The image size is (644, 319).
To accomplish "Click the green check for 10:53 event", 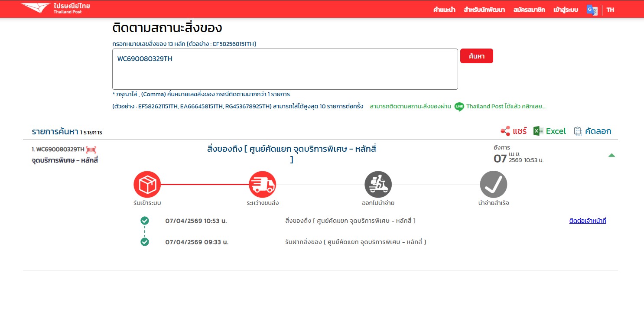I will pos(145,221).
